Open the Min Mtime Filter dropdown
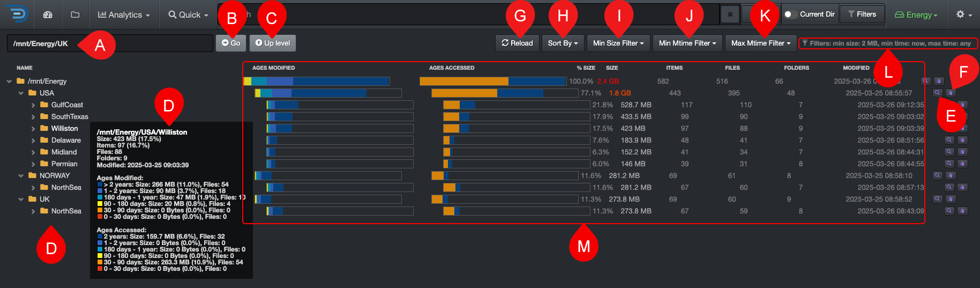This screenshot has height=288, width=980. click(x=687, y=43)
